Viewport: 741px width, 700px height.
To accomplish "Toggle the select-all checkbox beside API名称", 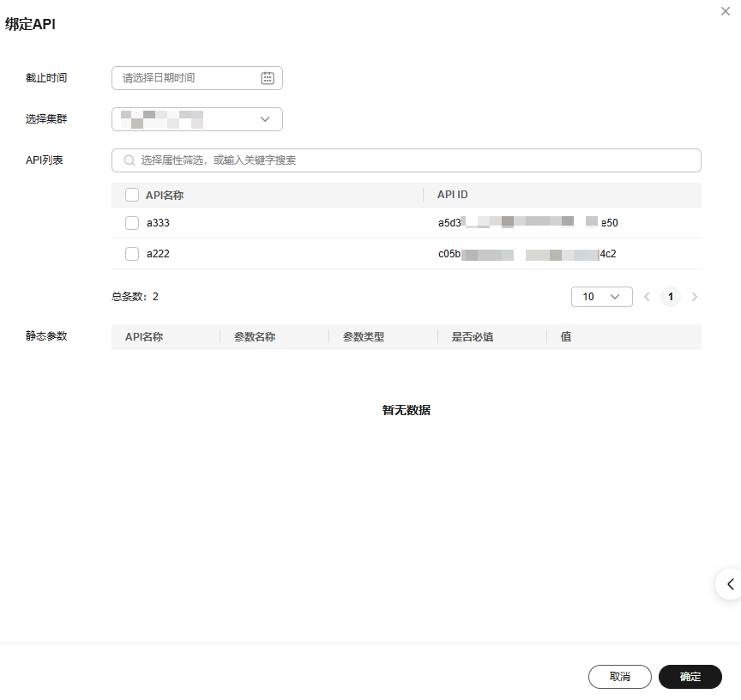I will tap(132, 195).
